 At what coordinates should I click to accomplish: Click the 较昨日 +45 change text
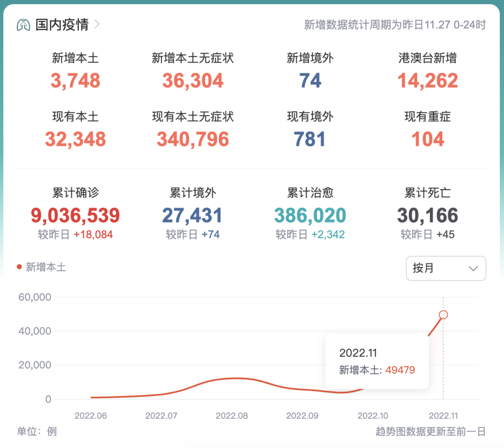click(x=427, y=234)
